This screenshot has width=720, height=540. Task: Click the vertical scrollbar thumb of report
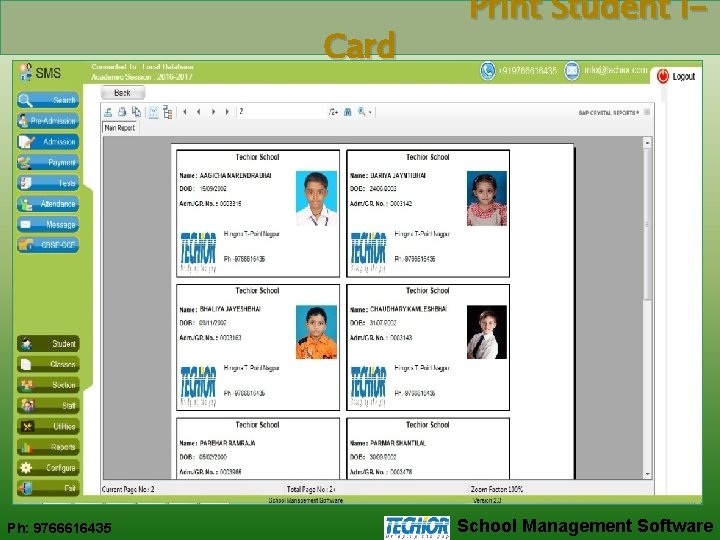647,225
